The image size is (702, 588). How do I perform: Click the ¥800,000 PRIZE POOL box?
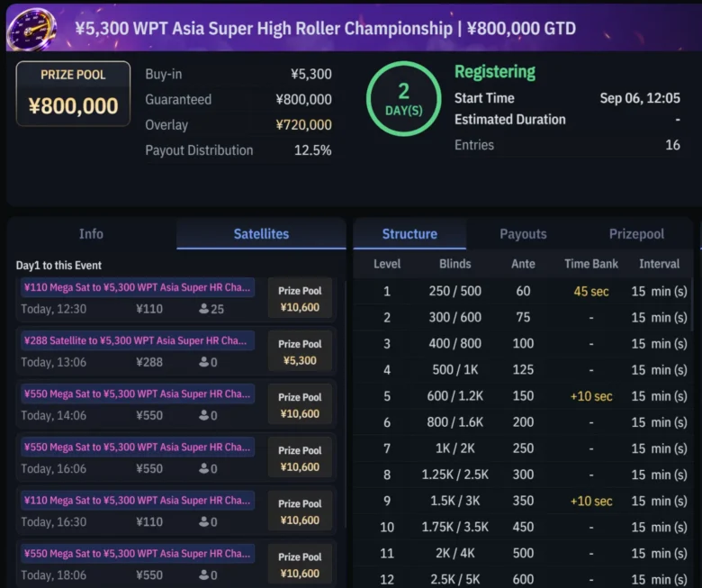(73, 94)
